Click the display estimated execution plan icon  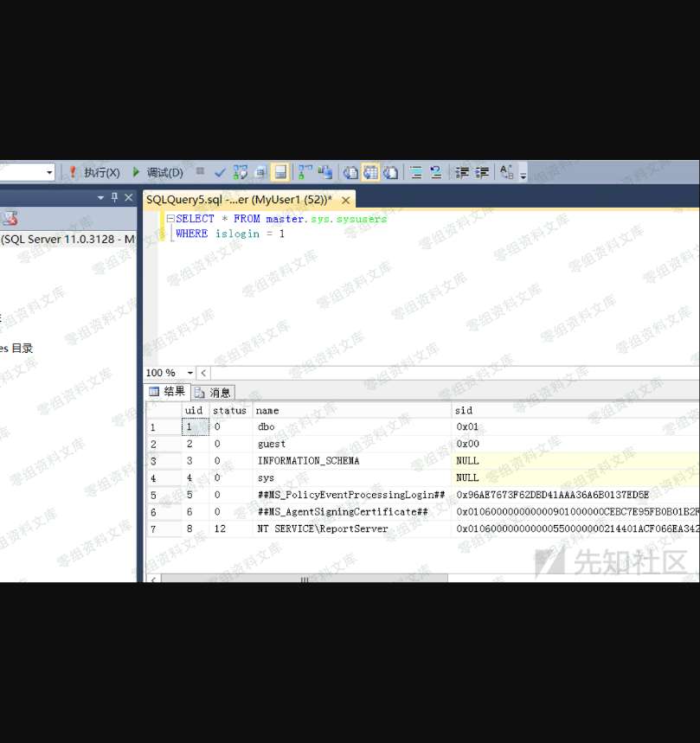coord(241,173)
